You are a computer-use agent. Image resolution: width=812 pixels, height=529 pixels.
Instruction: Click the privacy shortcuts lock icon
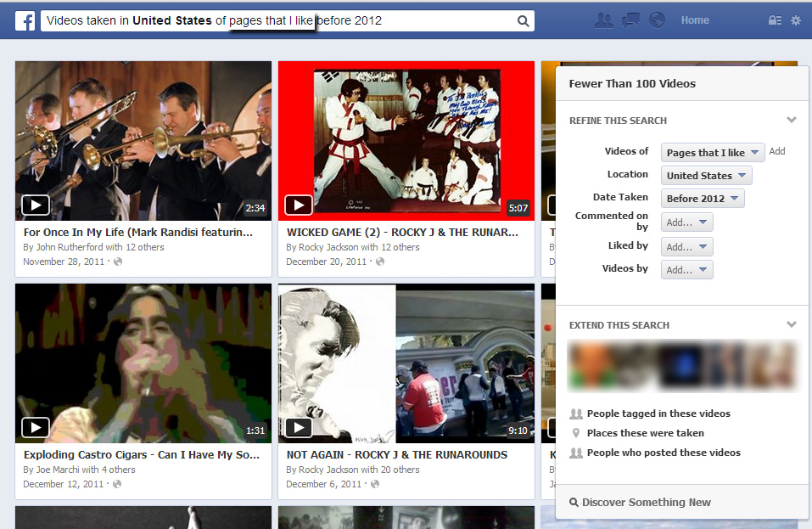(x=775, y=20)
